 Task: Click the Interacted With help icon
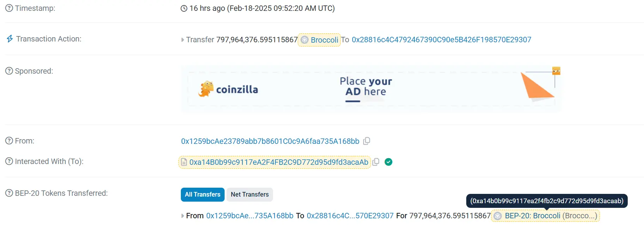coord(9,161)
